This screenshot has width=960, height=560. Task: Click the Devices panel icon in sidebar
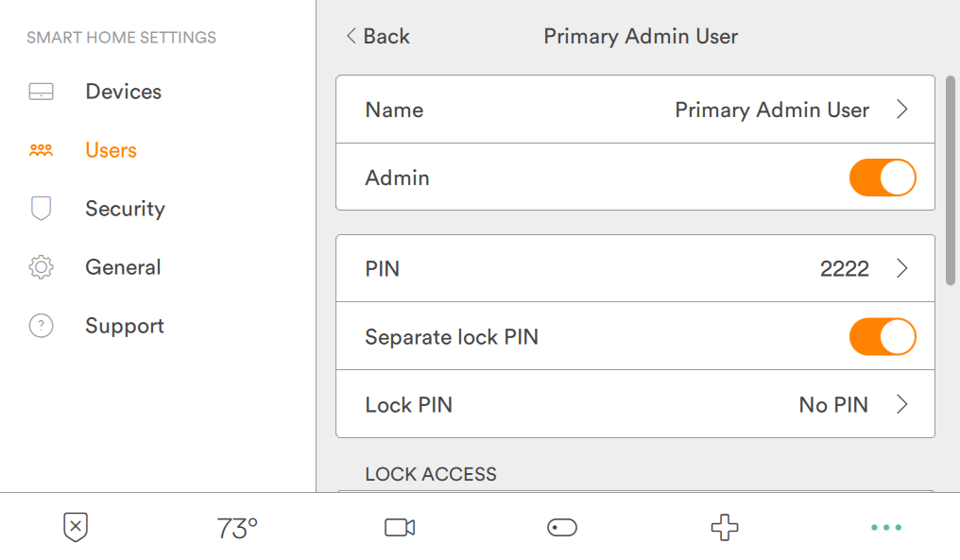(41, 92)
